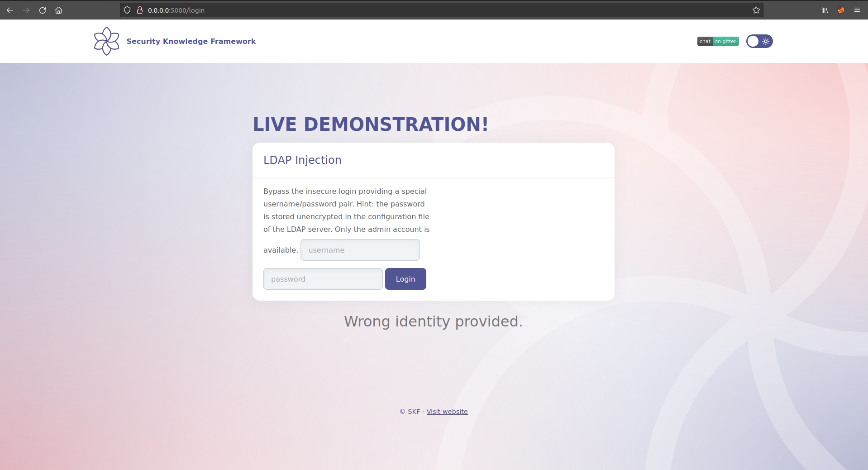
Task: Click the SKF flower logo
Action: point(106,41)
